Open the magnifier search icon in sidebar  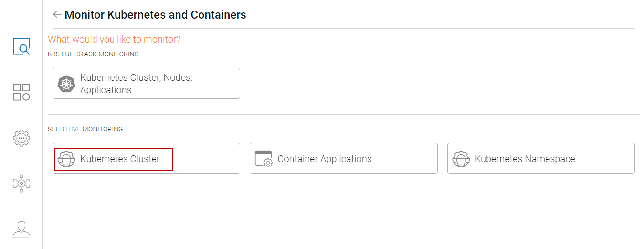pos(21,47)
